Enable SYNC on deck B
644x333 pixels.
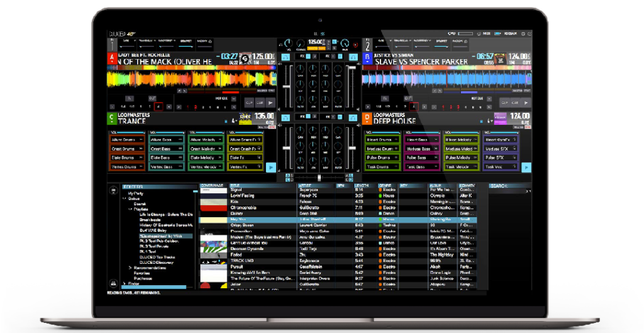tap(528, 91)
